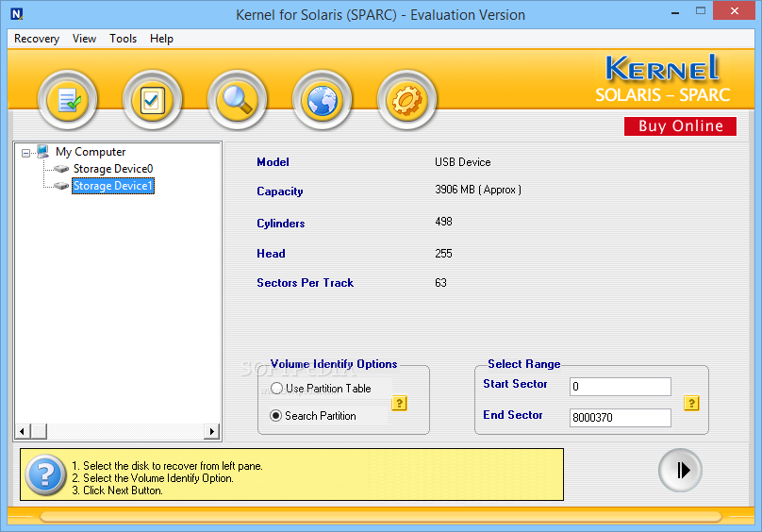The height and width of the screenshot is (532, 762).
Task: Maximize the Kernel for Solaris window
Action: pos(701,10)
